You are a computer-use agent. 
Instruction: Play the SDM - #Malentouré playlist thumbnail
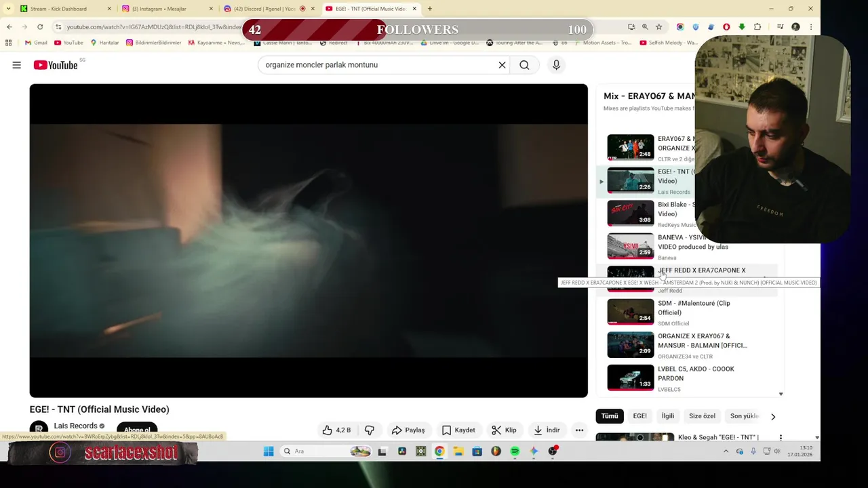pos(631,311)
